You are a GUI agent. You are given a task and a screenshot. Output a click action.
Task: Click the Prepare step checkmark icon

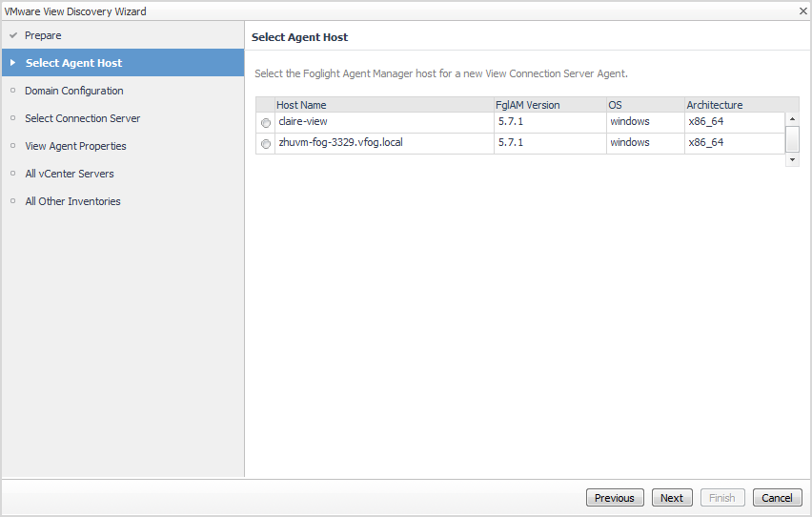point(13,35)
